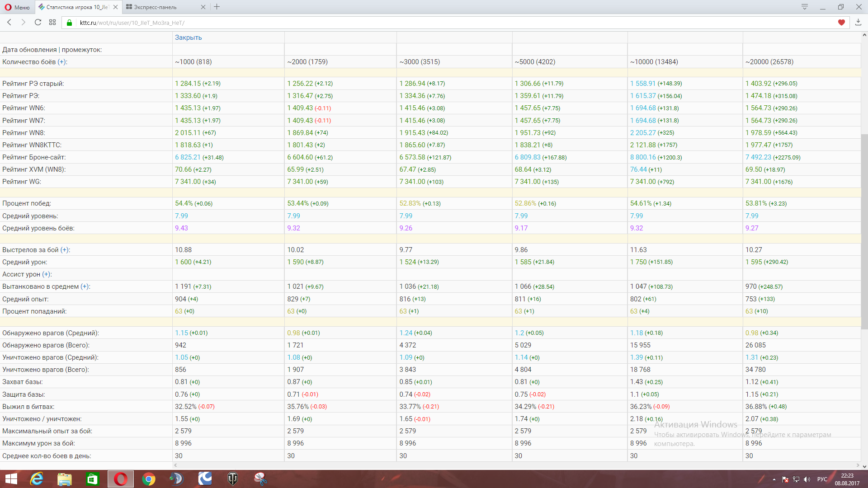The height and width of the screenshot is (488, 868).
Task: Show hidden system tray icons
Action: point(774,479)
